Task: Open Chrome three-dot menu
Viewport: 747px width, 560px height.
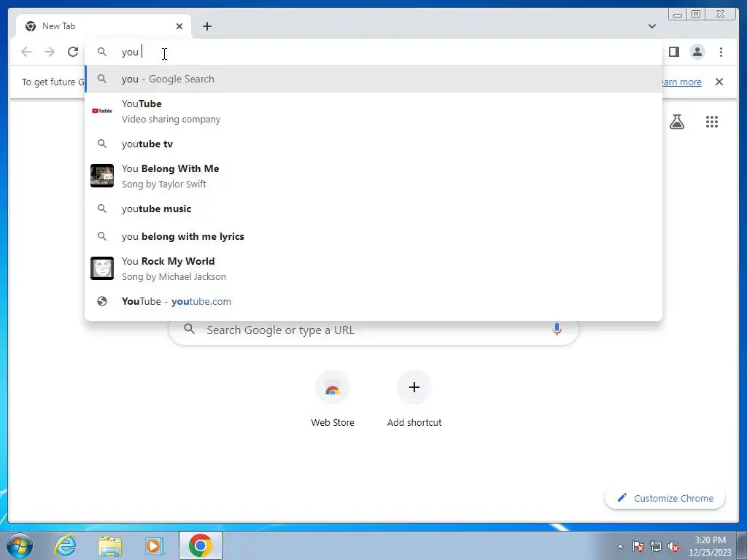Action: (x=721, y=52)
